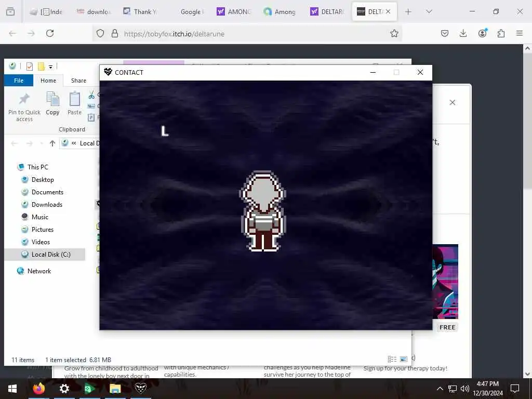This screenshot has height=399, width=532.
Task: Close the current DELTARUNE tab
Action: point(388,11)
